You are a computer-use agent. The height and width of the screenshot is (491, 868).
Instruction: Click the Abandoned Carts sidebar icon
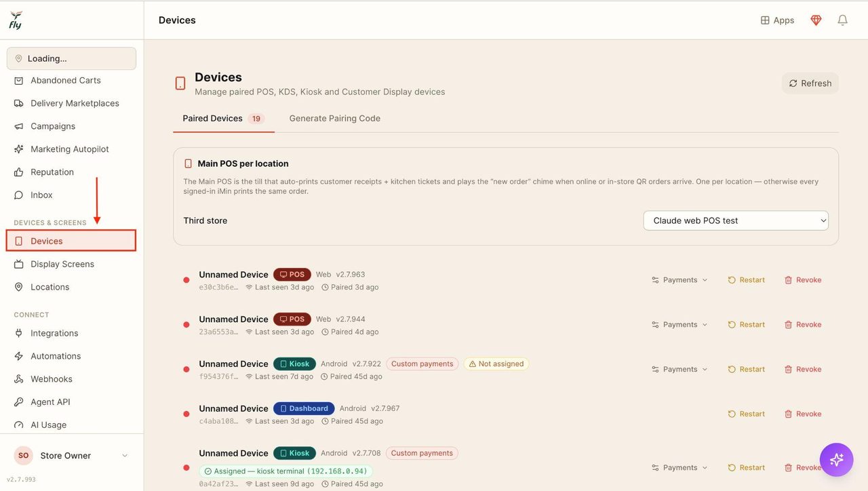pyautogui.click(x=19, y=80)
